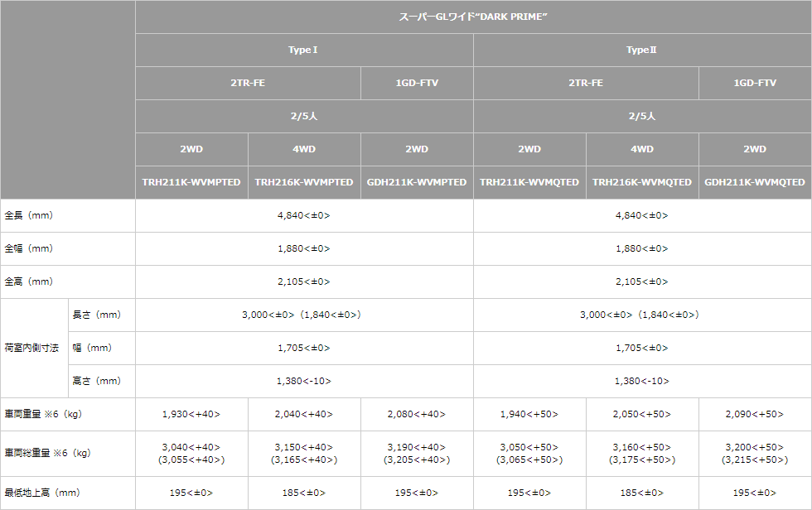Select the 4WD cell above TRH216K-WVMQTED
Viewport: 812px width, 510px height.
click(x=642, y=149)
